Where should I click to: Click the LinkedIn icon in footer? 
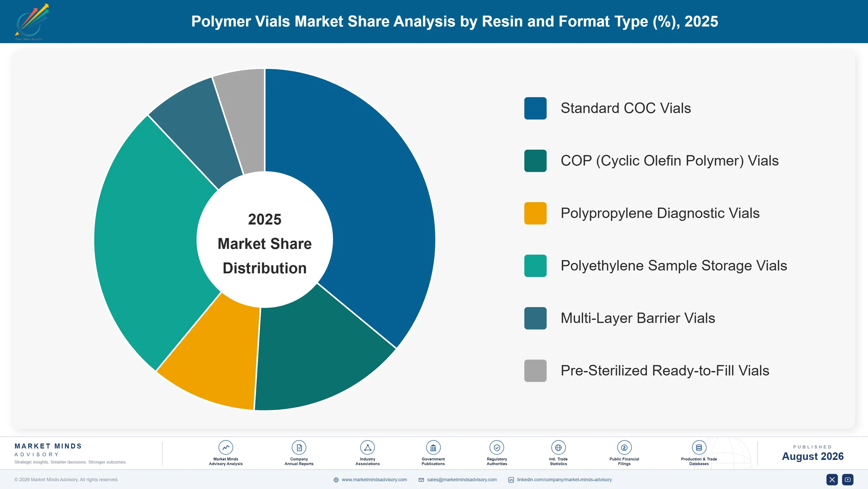(511, 480)
